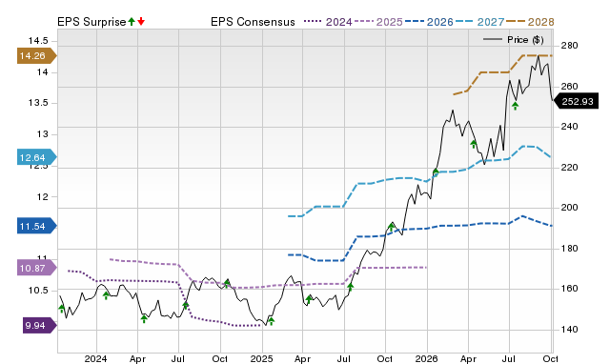Select the 2028 brown legend entry

(530, 22)
